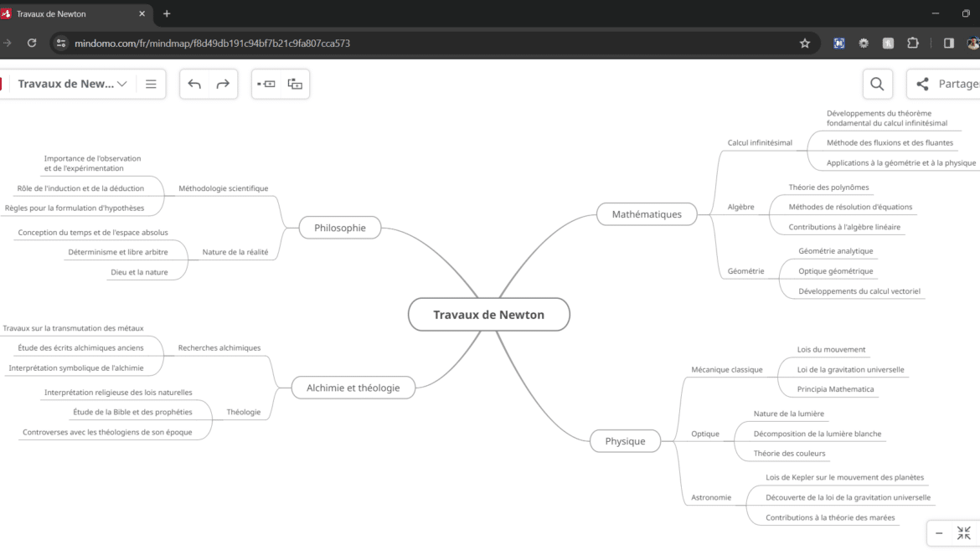Insert a subtopic using the toolbar icon

295,84
